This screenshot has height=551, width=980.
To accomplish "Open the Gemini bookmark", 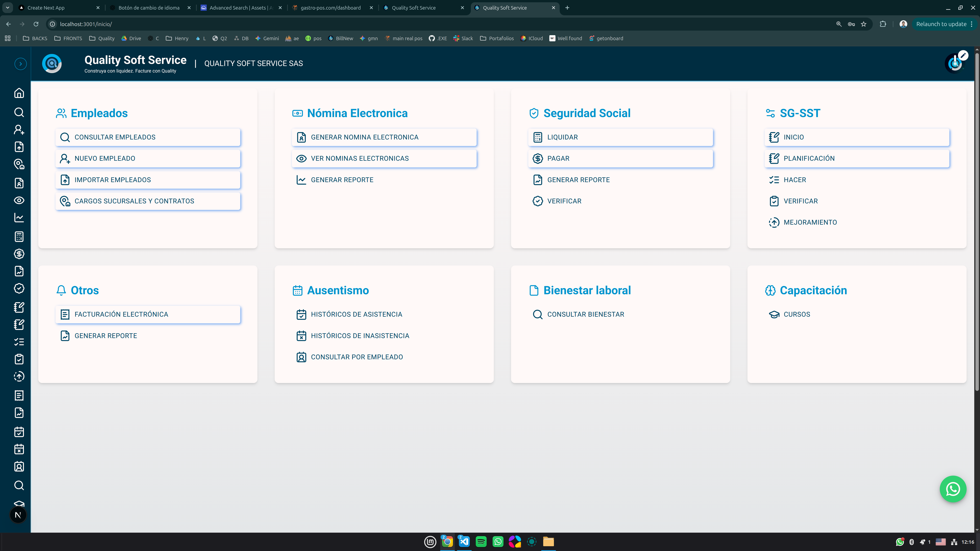I will point(267,38).
